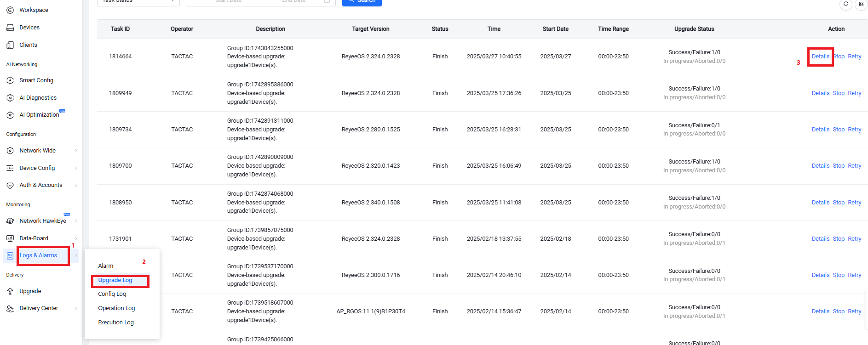Image resolution: width=868 pixels, height=345 pixels.
Task: Click the Network HawkEye icon
Action: click(x=10, y=221)
